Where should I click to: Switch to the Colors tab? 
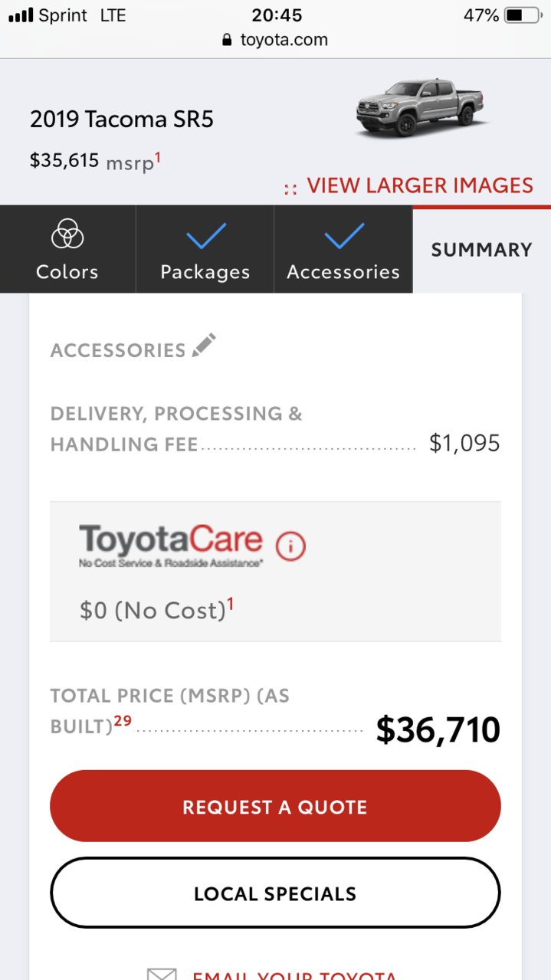[x=67, y=249]
